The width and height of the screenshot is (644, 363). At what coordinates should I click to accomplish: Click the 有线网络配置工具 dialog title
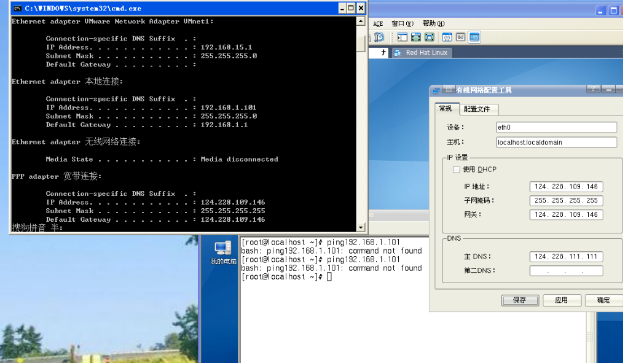coord(484,90)
